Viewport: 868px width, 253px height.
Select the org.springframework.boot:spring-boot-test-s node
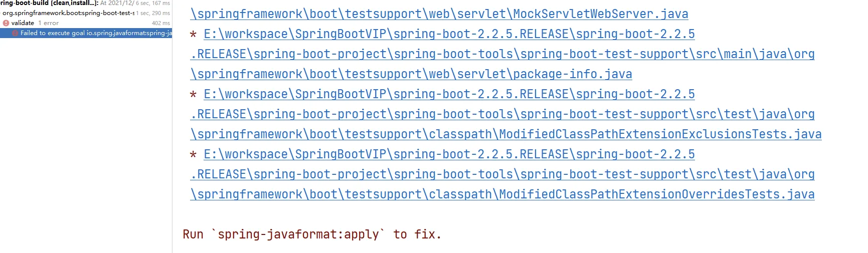[68, 13]
